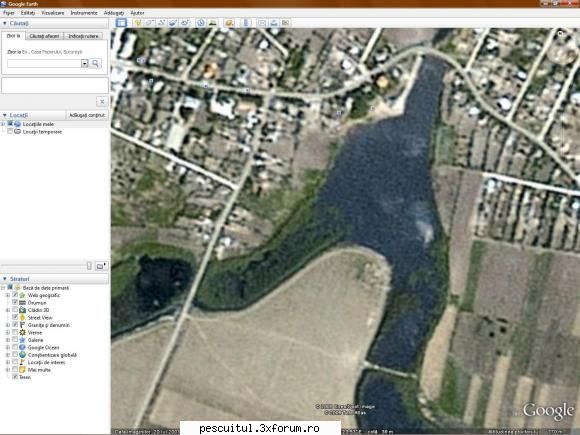Enable the Google Ocean layer checkbox

(x=15, y=347)
